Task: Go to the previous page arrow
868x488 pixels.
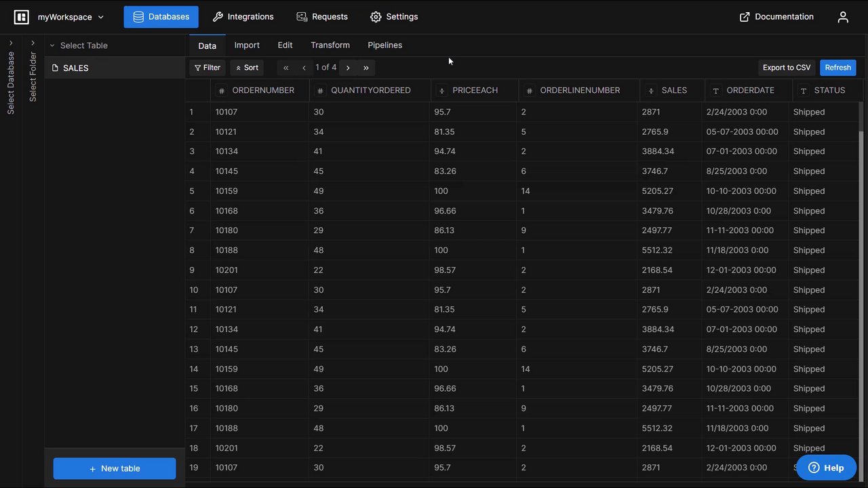Action: click(304, 68)
